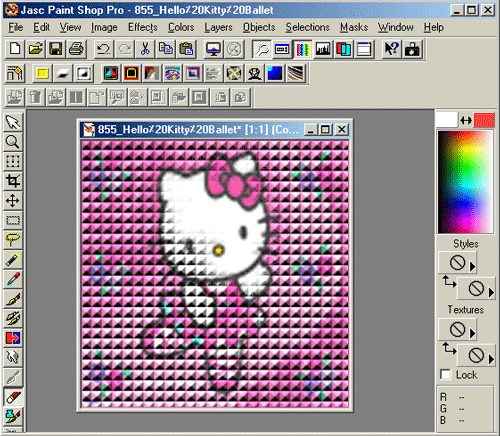This screenshot has width=500, height=436.
Task: Expand the background Styles flyout arrow
Action: (x=491, y=292)
